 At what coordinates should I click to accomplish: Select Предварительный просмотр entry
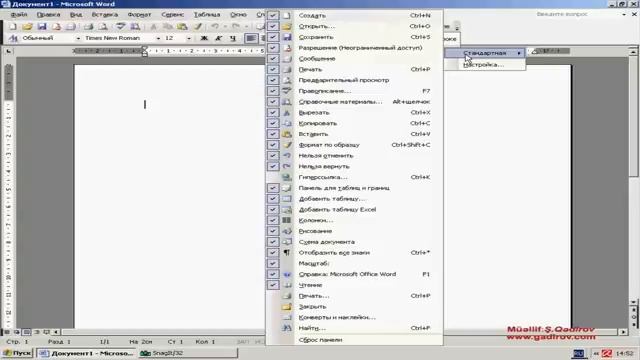pos(354,80)
